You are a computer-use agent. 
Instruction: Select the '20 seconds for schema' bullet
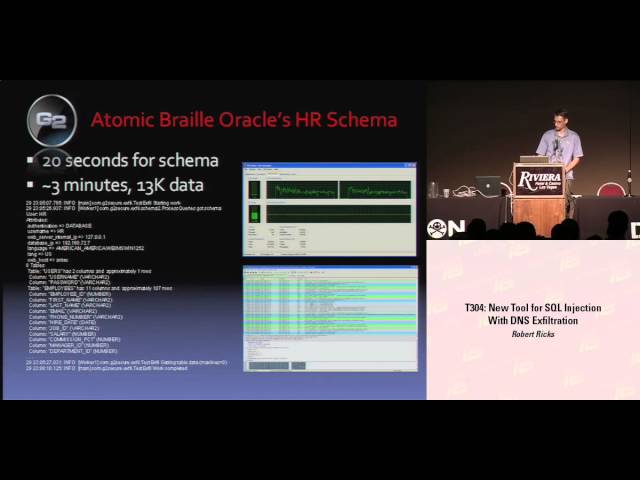130,160
